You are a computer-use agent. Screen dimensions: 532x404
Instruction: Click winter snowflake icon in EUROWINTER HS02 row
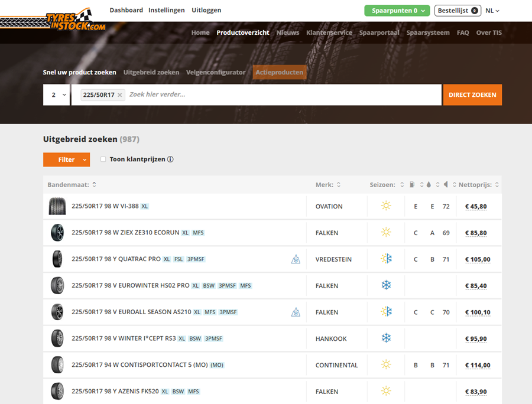tap(386, 285)
